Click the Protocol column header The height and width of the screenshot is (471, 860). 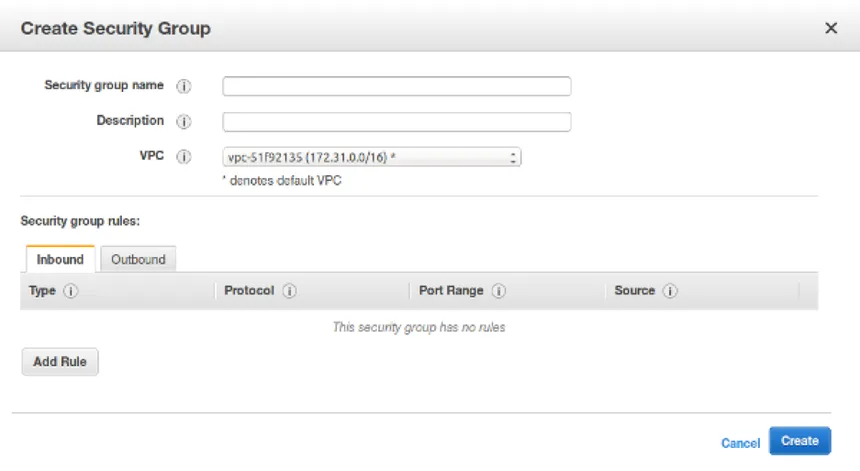(249, 291)
